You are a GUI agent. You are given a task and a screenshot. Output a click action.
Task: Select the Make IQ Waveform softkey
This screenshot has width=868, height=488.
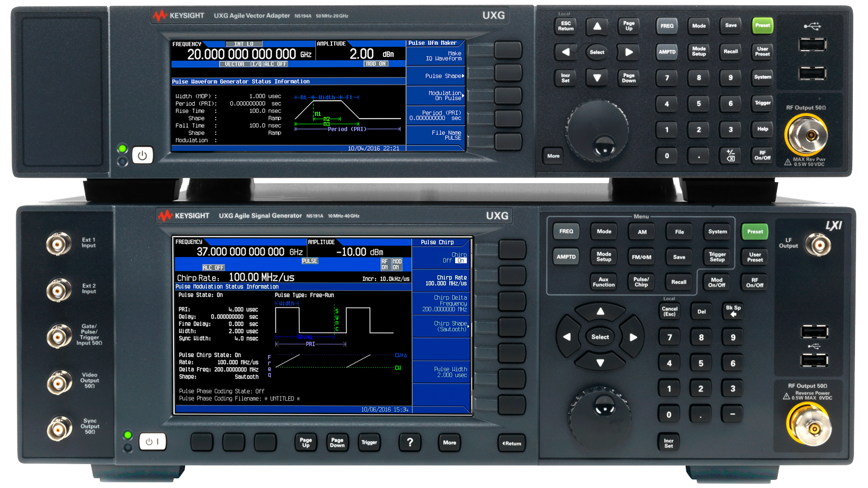[x=436, y=56]
